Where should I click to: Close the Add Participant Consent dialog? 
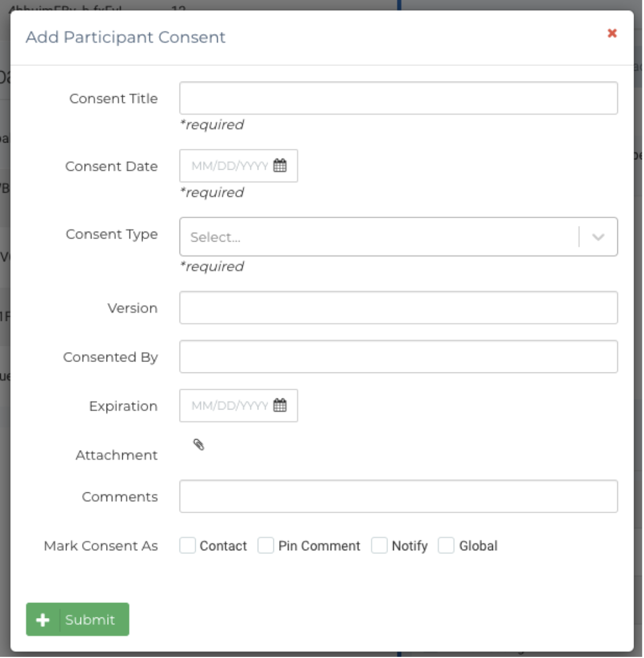tap(612, 34)
